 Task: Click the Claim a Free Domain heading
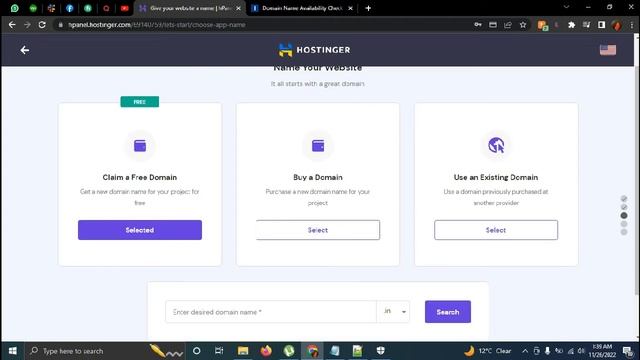140,177
